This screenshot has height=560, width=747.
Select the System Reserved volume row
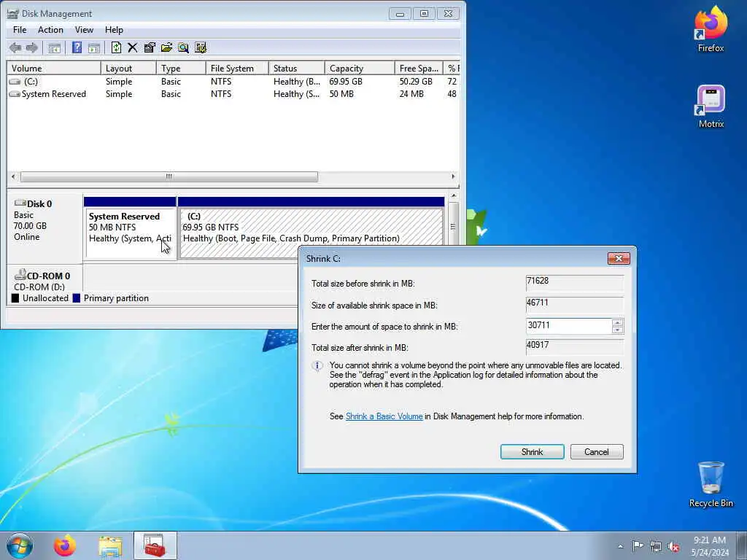tap(233, 94)
